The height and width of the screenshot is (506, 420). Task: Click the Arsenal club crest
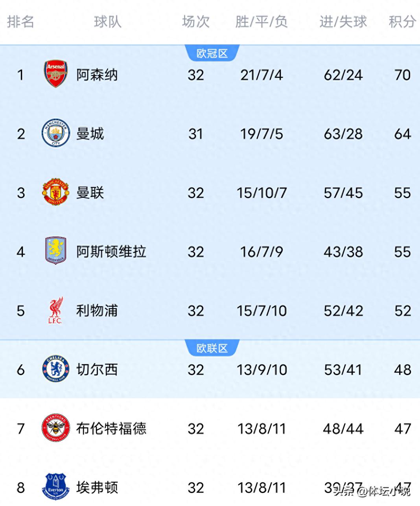point(55,74)
